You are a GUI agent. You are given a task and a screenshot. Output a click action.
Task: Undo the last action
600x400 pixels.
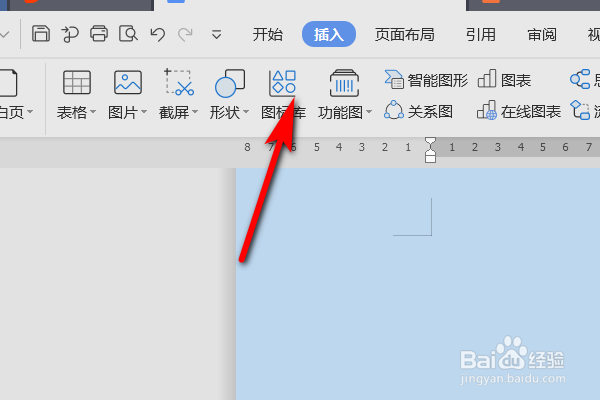[x=157, y=35]
